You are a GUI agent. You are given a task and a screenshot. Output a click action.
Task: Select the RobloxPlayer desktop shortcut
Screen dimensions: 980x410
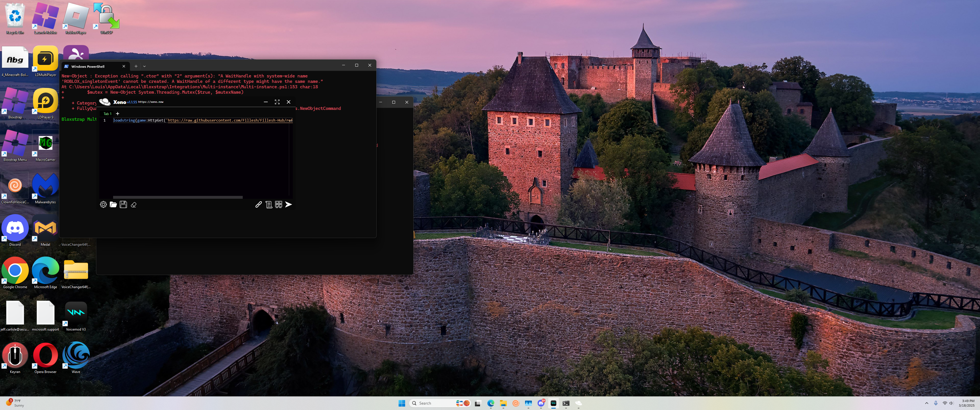pos(76,19)
